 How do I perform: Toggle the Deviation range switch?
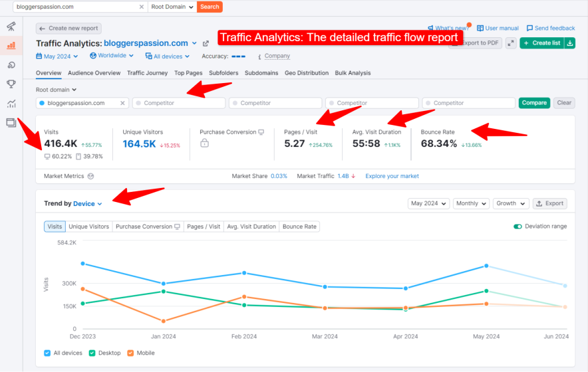[x=517, y=227]
